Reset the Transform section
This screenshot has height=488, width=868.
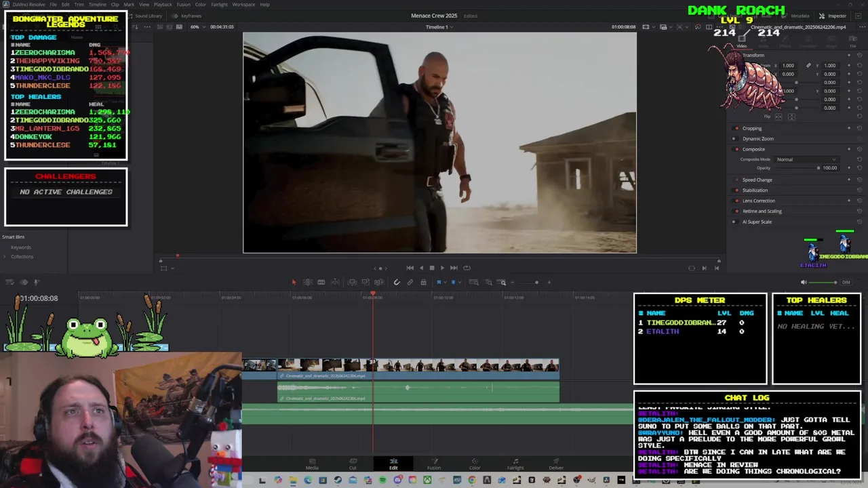click(859, 56)
